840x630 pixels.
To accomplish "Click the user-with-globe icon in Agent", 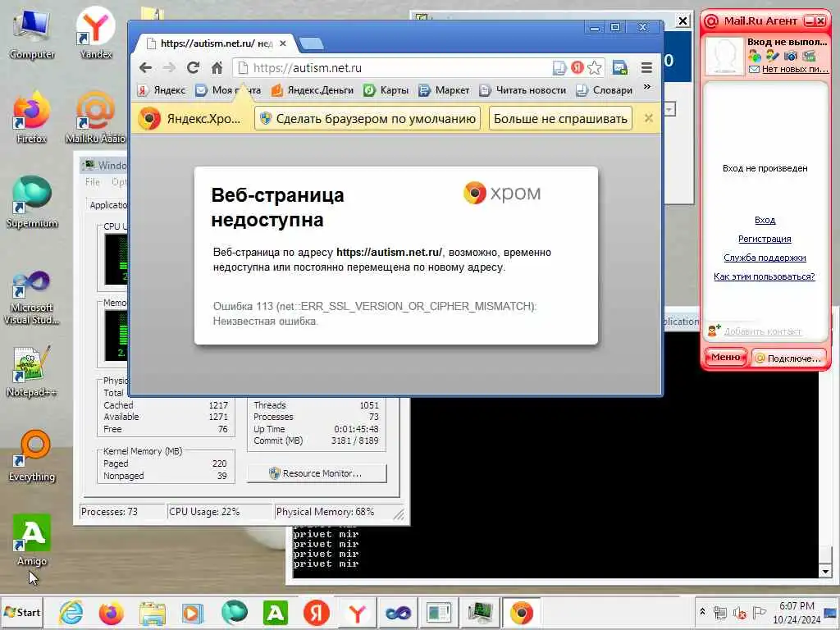I will 755,56.
